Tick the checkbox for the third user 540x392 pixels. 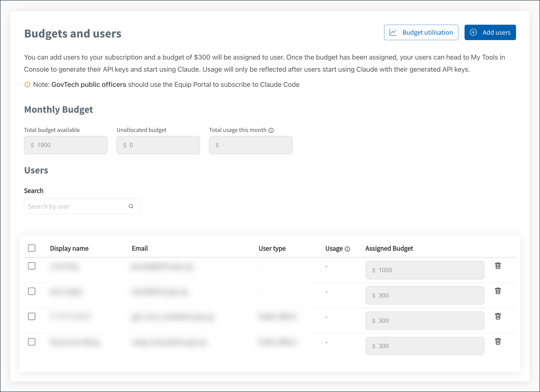(32, 316)
